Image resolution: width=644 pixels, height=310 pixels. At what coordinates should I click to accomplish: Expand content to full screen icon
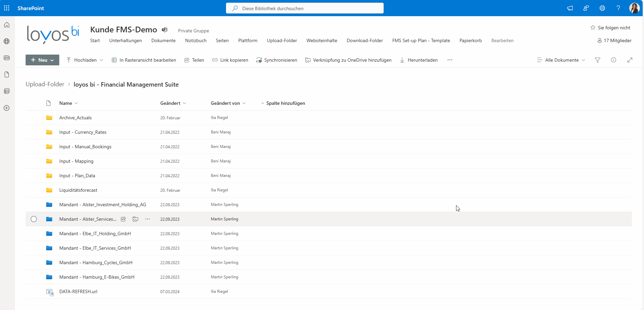630,60
